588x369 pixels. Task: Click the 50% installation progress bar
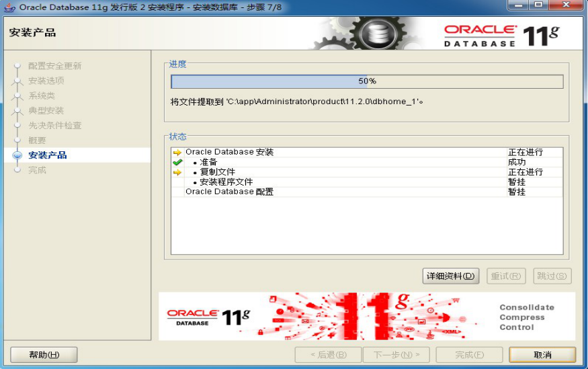pos(367,81)
